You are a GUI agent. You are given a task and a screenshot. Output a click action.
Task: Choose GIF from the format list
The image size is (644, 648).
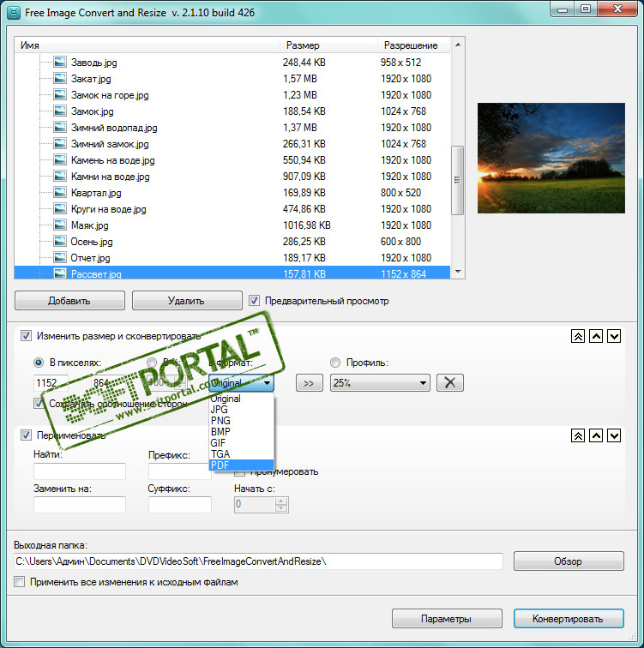242,443
